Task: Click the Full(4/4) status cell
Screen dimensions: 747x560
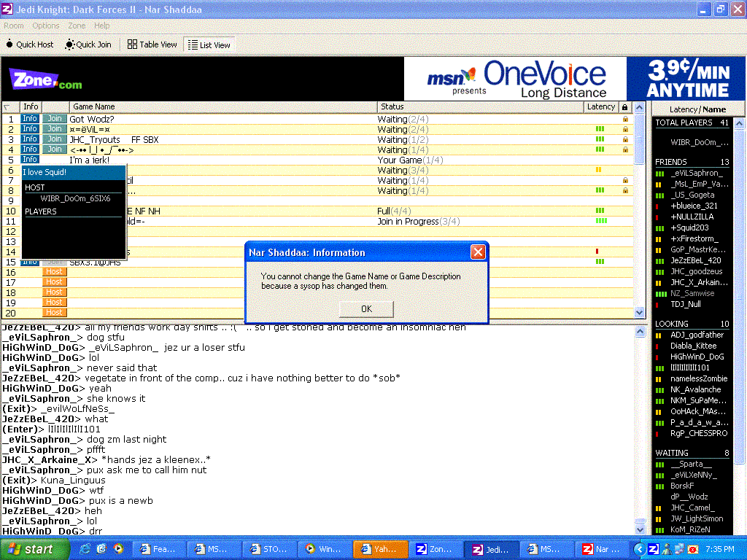Action: pos(394,211)
